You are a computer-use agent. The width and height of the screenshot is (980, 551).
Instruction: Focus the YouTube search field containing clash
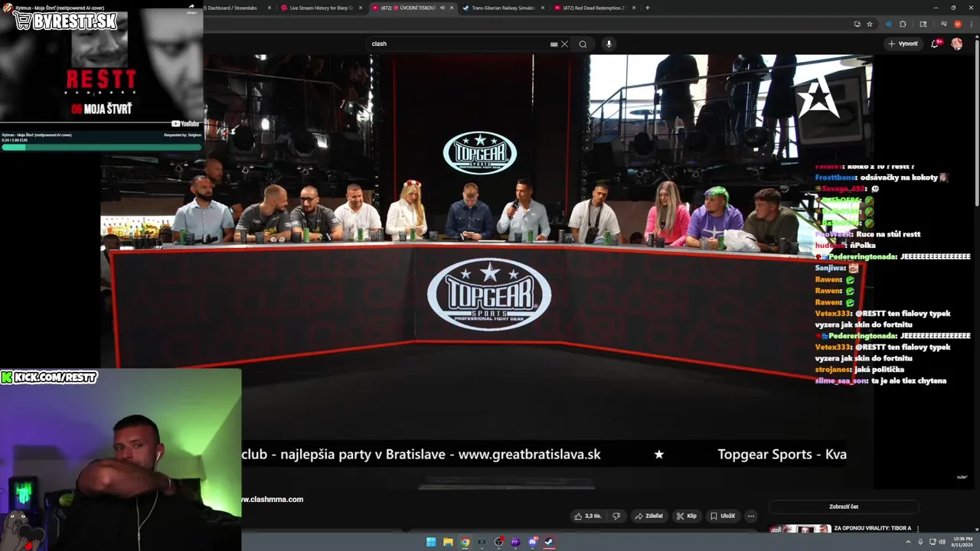[x=459, y=44]
